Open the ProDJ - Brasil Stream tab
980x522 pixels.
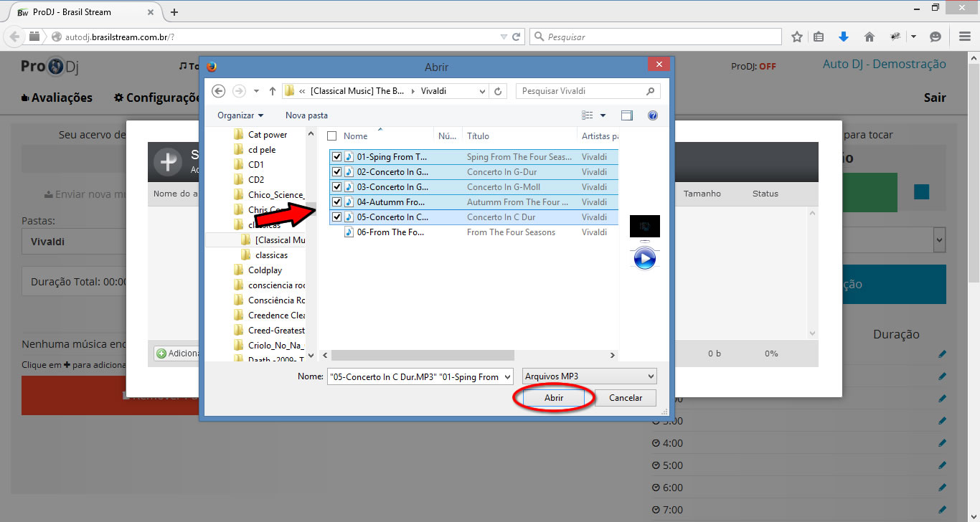click(x=86, y=12)
